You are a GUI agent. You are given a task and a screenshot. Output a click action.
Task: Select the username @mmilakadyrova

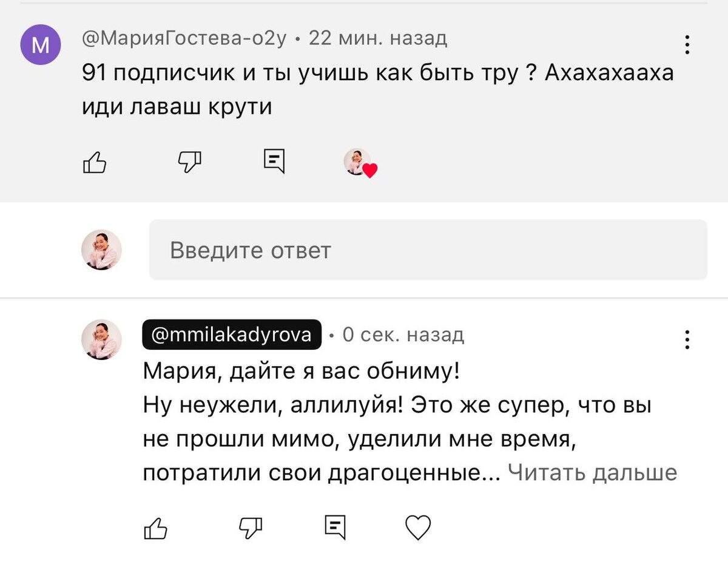(x=231, y=335)
